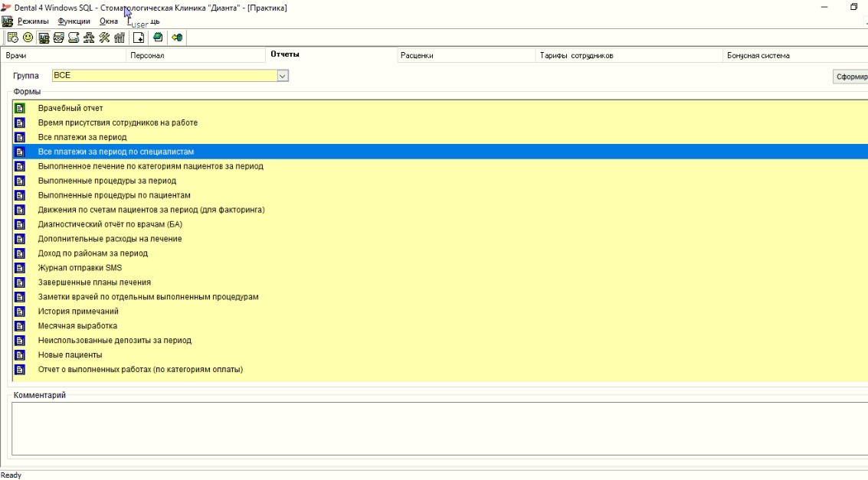The width and height of the screenshot is (868, 480).
Task: Switch to the Расценки tab
Action: pos(417,55)
